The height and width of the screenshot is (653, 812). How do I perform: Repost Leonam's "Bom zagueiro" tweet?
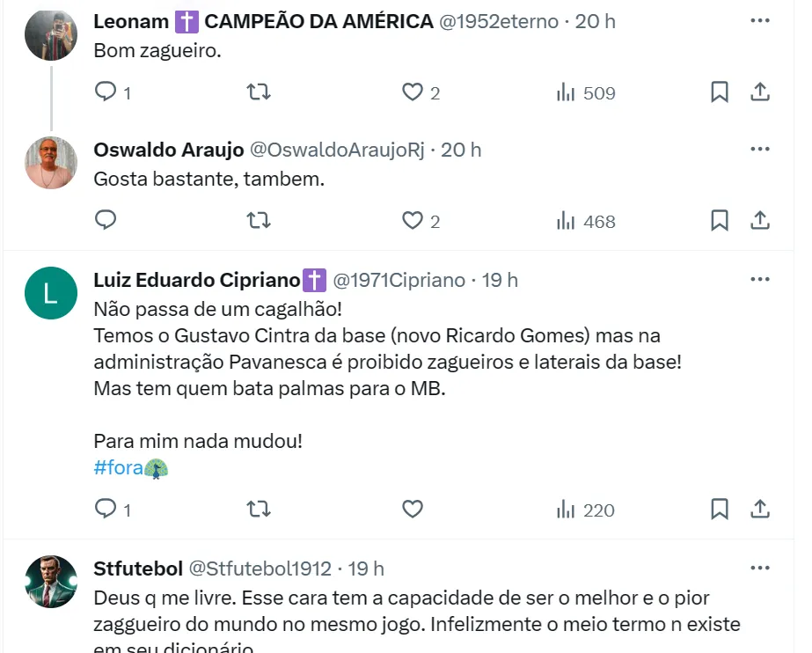[259, 92]
